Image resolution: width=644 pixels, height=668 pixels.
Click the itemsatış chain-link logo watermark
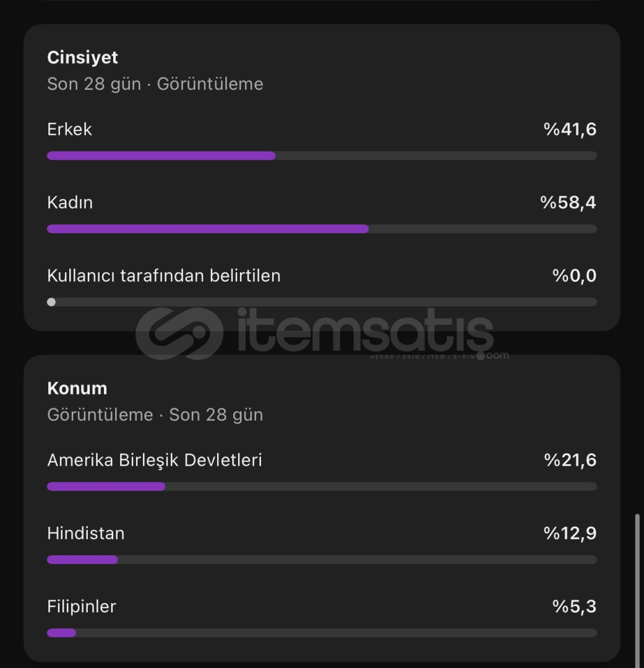coord(179,333)
